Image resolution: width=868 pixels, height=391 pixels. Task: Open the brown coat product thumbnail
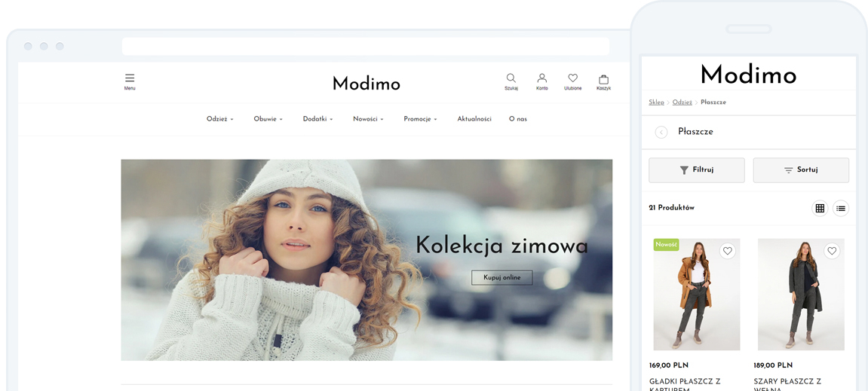pyautogui.click(x=696, y=295)
